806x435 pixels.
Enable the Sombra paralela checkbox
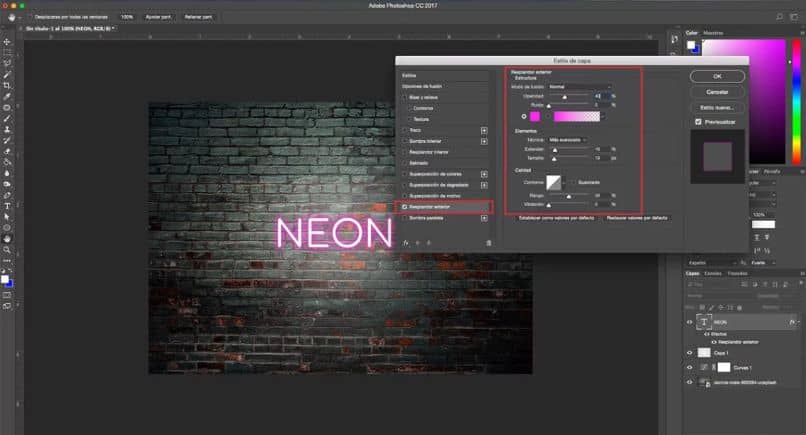tap(405, 218)
